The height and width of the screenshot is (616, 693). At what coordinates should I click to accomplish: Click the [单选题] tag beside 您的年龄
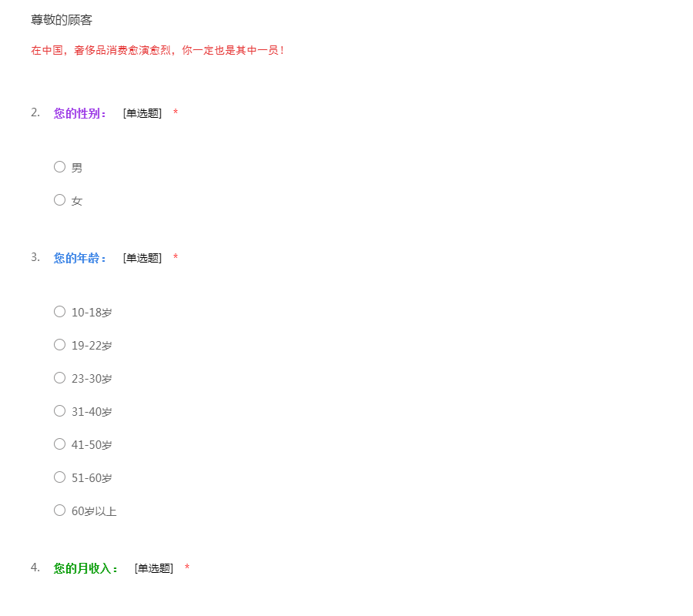(x=142, y=258)
